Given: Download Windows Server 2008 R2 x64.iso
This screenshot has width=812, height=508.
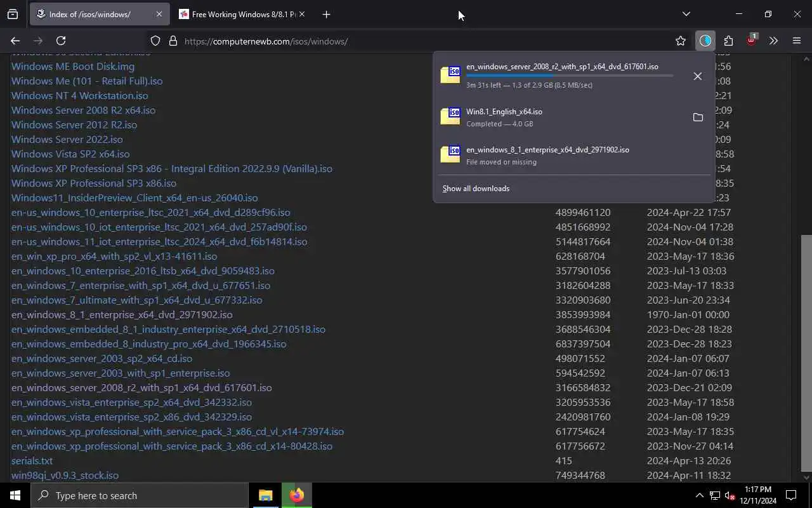Looking at the screenshot, I should point(83,110).
